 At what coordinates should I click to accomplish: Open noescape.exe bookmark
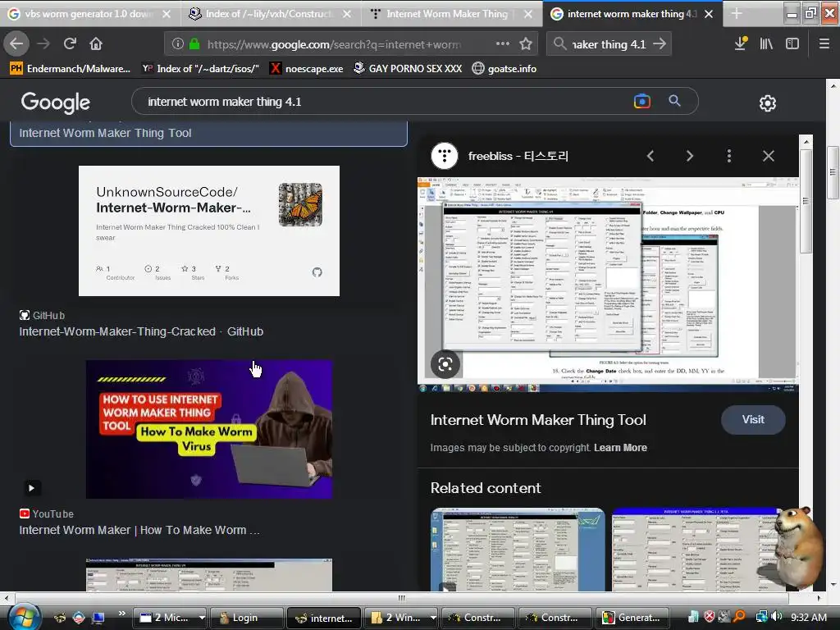[x=307, y=69]
